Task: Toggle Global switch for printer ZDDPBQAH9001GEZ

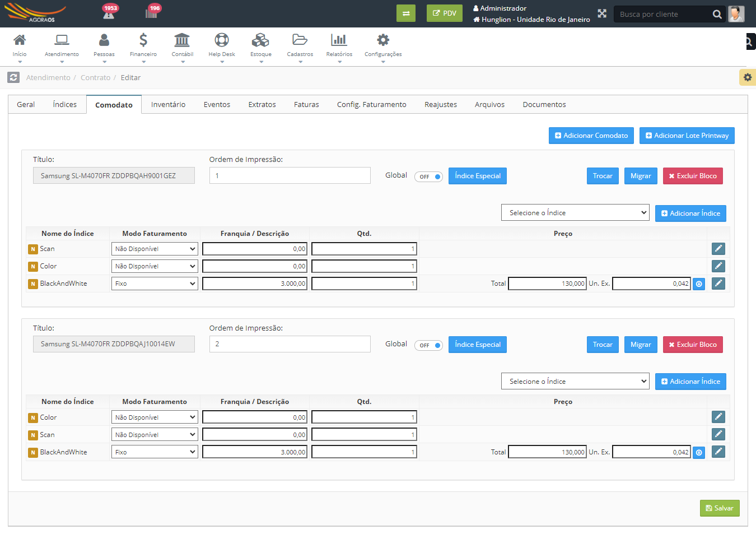Action: coord(428,177)
